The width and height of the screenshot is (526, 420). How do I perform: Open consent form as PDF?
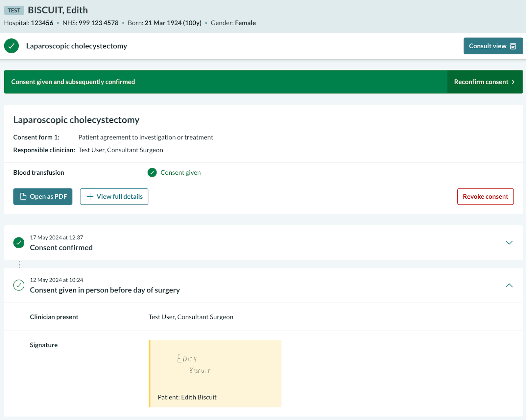tap(43, 197)
